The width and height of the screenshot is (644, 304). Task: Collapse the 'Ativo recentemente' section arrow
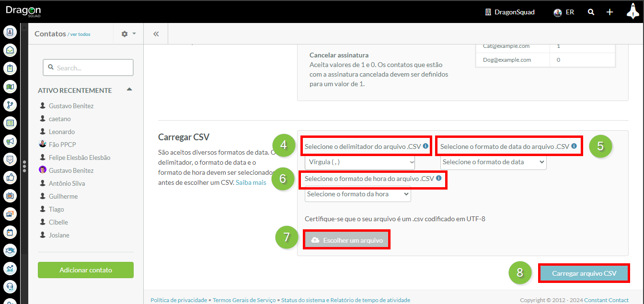[129, 90]
